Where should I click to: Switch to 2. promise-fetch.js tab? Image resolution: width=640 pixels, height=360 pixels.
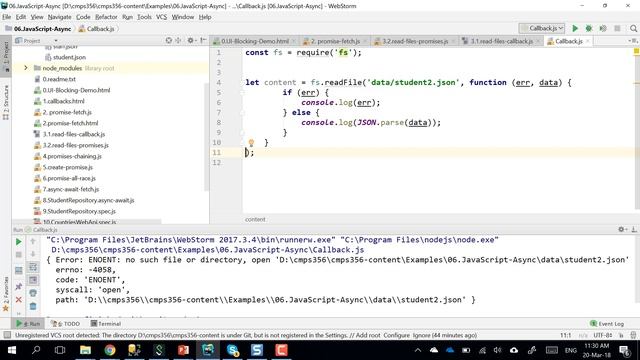335,41
